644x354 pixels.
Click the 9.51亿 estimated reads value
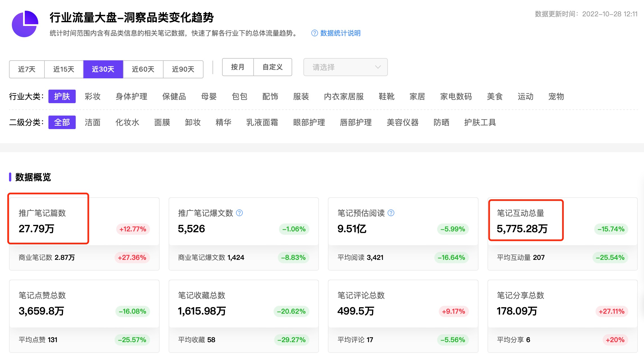pyautogui.click(x=352, y=229)
